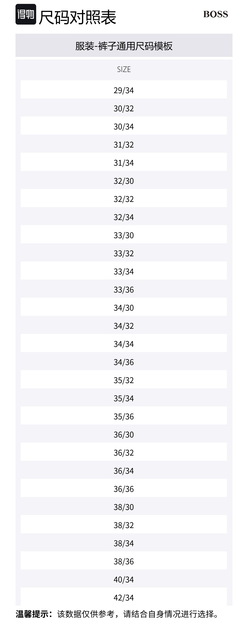248x644 pixels.
Task: Choose the 30/32 size row
Action: click(124, 108)
